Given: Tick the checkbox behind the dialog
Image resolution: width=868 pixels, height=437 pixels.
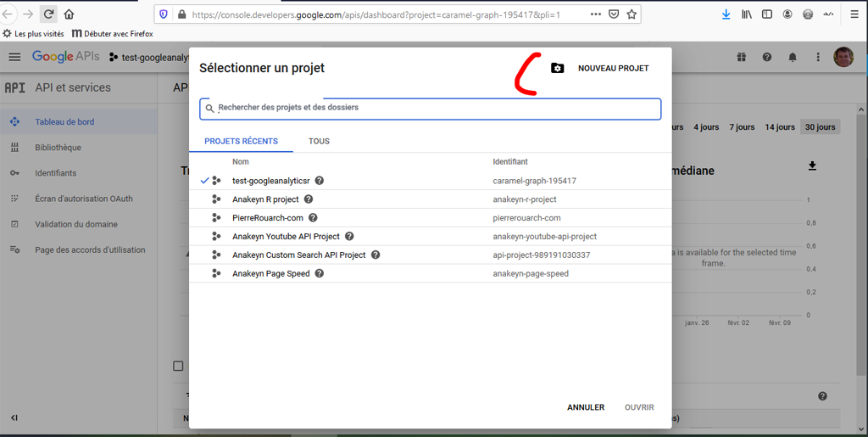Looking at the screenshot, I should [x=178, y=366].
